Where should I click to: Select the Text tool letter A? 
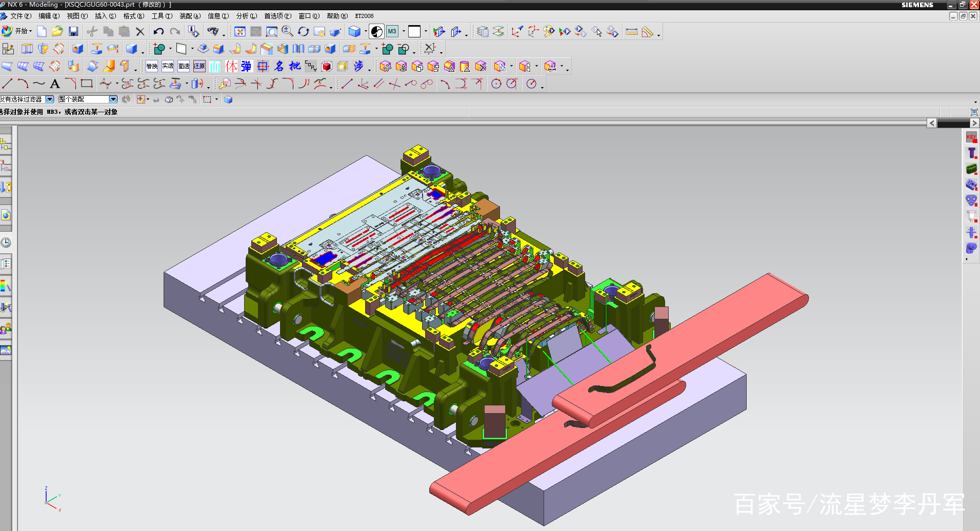(x=55, y=84)
